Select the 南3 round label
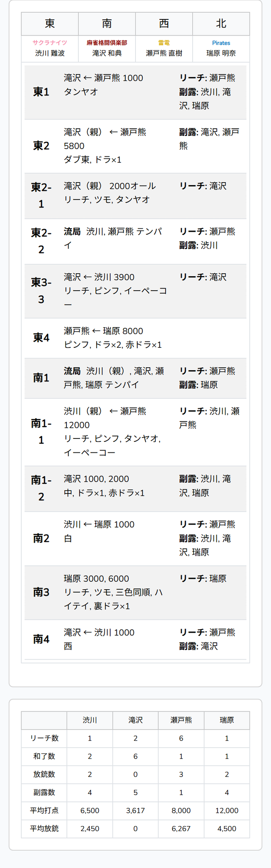Image resolution: width=271 pixels, height=868 pixels. pos(41,592)
